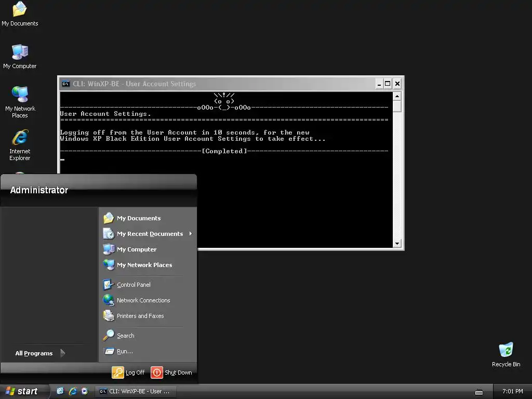
Task: Click scroll down arrow in CLI window
Action: coord(397,243)
